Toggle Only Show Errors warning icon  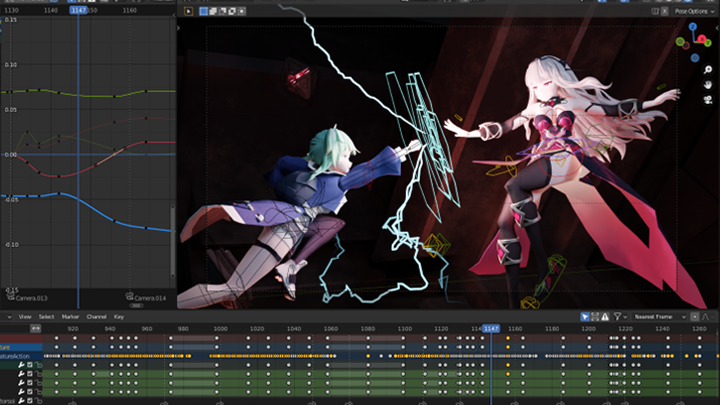605,317
